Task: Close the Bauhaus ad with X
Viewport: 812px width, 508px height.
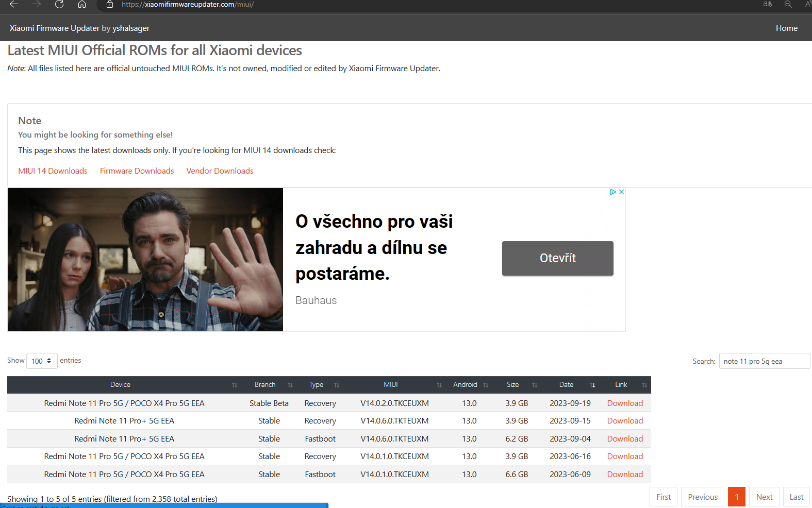Action: pyautogui.click(x=621, y=192)
